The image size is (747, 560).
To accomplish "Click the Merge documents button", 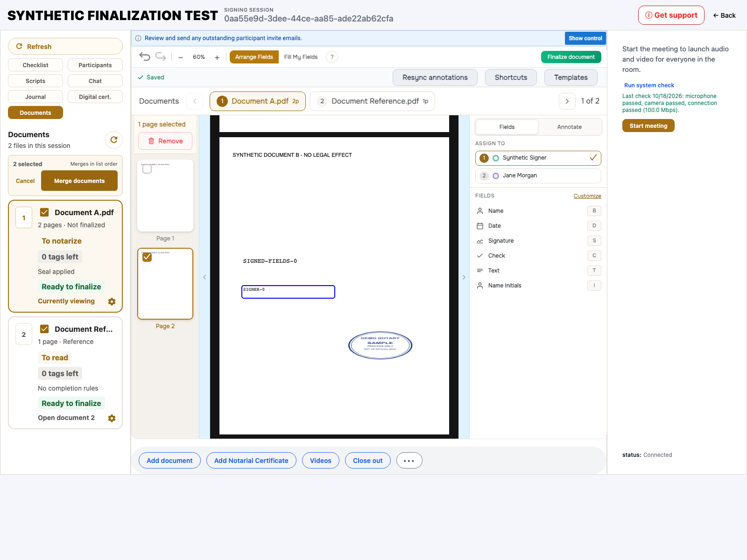I will [79, 181].
